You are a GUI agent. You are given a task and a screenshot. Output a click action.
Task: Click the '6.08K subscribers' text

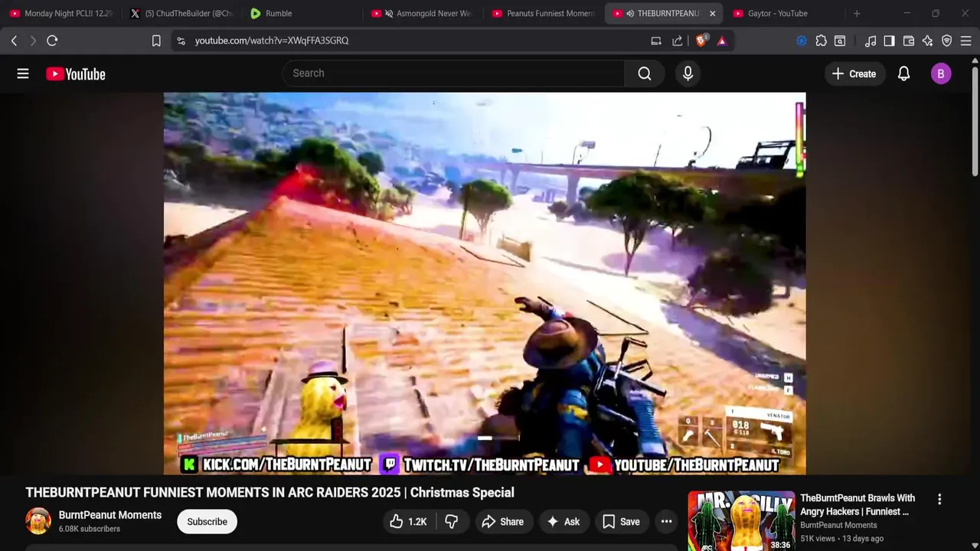(90, 530)
